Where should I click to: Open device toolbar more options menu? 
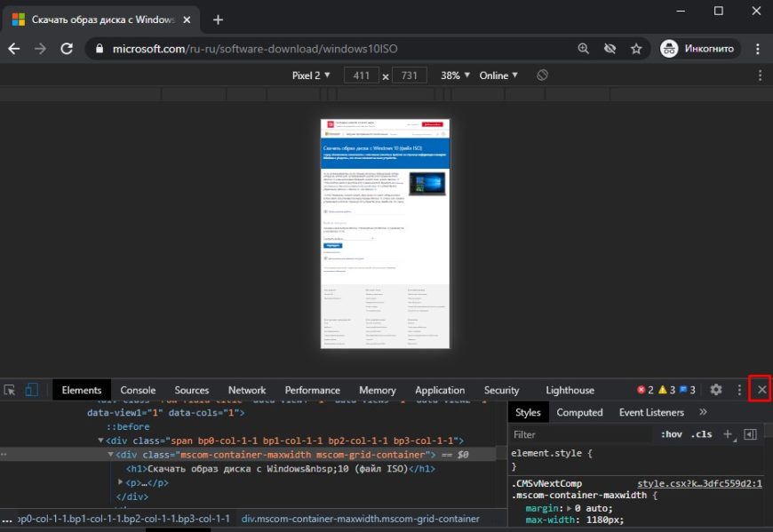point(761,75)
